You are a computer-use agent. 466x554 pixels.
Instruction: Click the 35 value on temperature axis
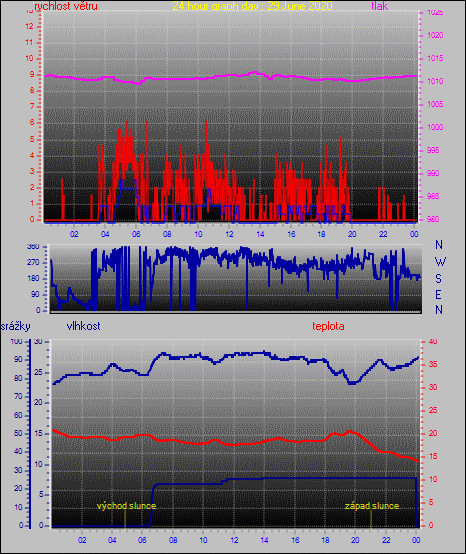[x=433, y=364]
